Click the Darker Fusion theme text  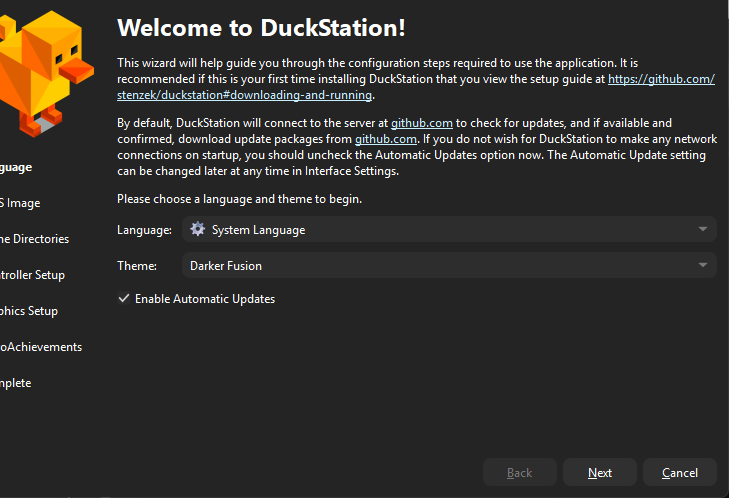[226, 266]
